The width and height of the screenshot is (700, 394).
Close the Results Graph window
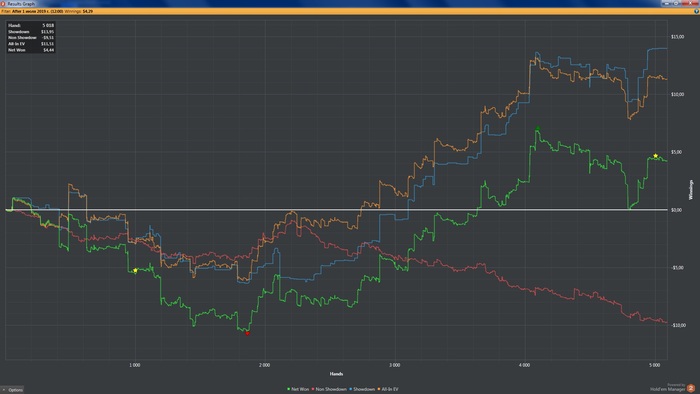click(x=690, y=3)
